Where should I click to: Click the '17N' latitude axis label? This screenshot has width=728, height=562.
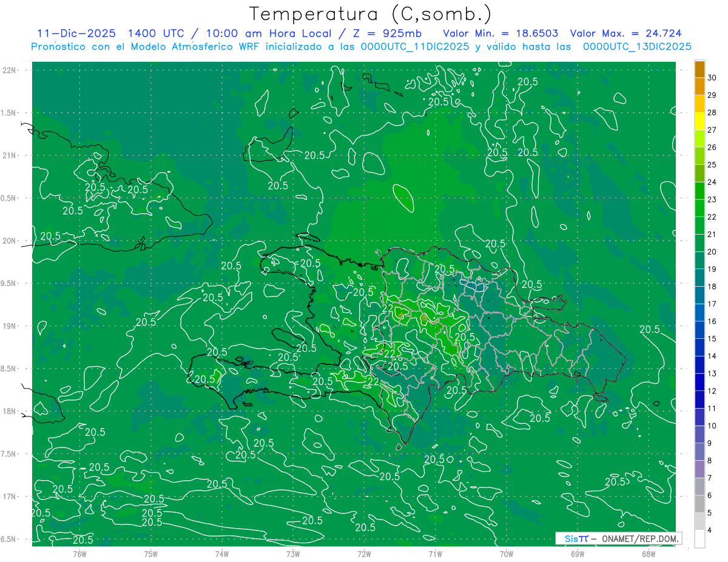(x=10, y=497)
